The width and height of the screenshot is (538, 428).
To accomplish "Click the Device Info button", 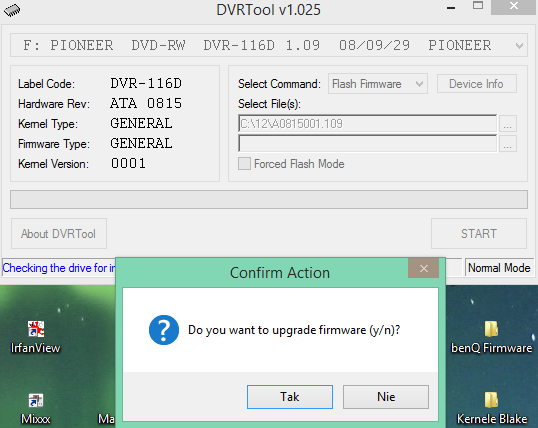I will tap(477, 84).
